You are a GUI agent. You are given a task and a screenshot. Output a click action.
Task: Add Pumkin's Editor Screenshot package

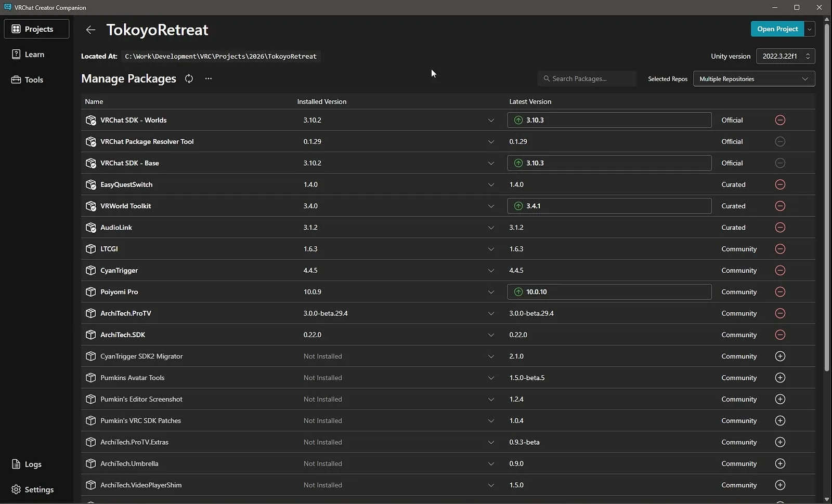point(780,399)
